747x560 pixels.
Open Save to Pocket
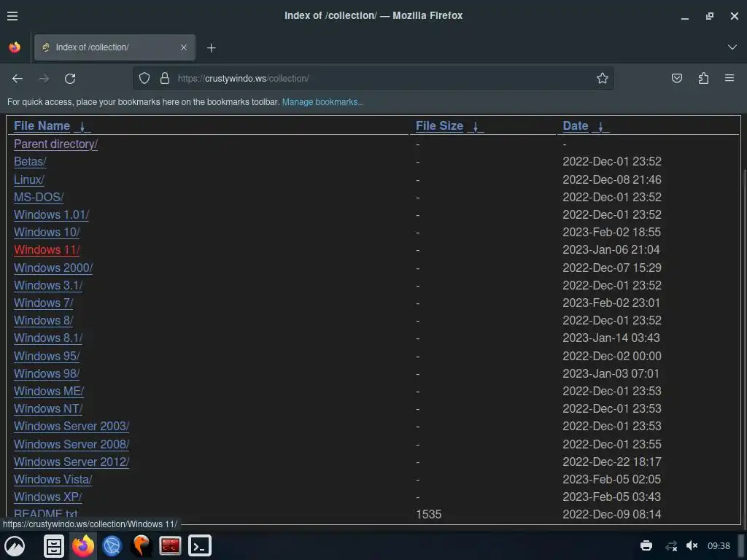(x=676, y=78)
